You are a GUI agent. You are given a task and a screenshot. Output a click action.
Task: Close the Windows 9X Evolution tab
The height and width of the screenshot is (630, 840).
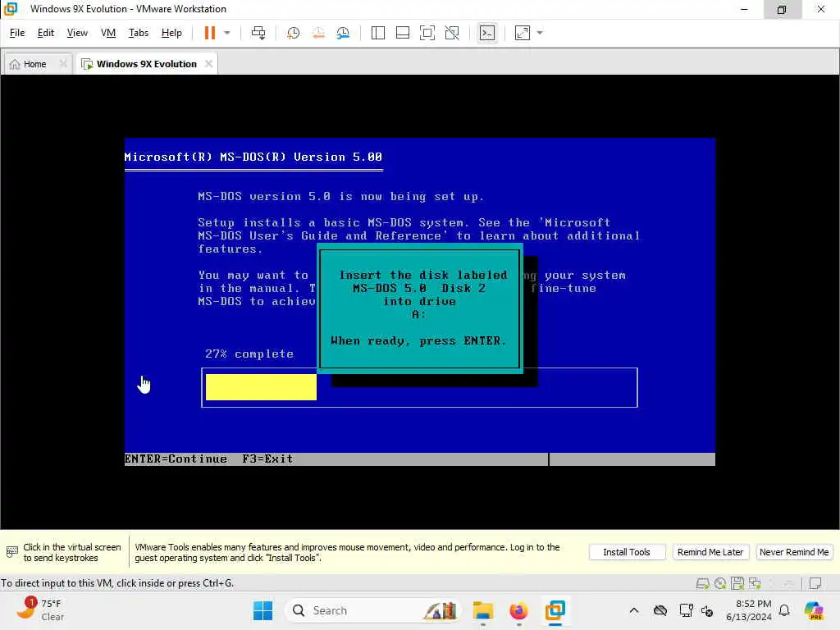tap(208, 64)
